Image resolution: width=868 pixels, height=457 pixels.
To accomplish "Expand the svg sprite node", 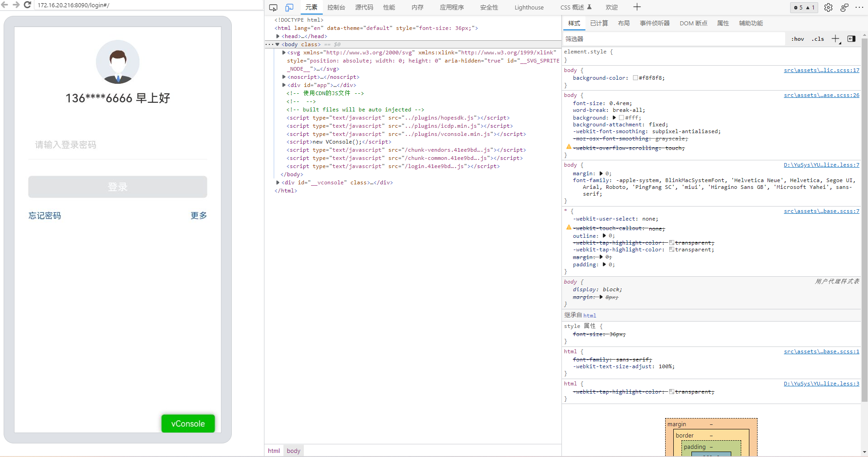I will point(283,53).
